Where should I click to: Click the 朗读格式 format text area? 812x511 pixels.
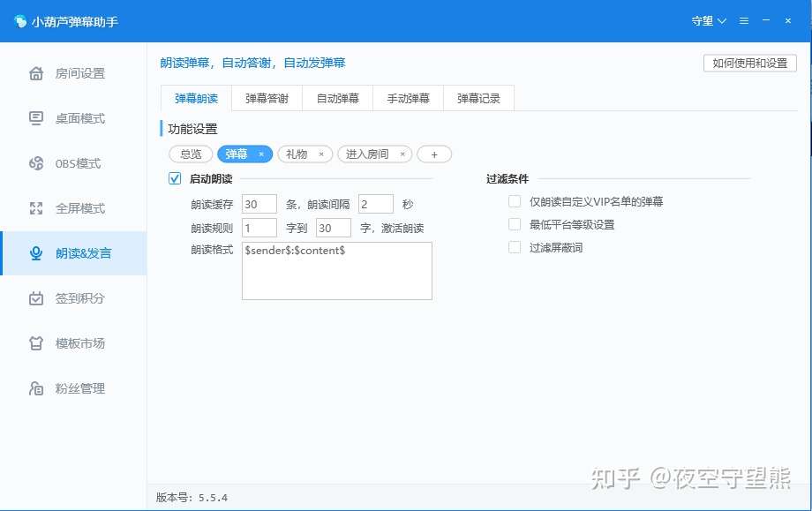pyautogui.click(x=335, y=271)
